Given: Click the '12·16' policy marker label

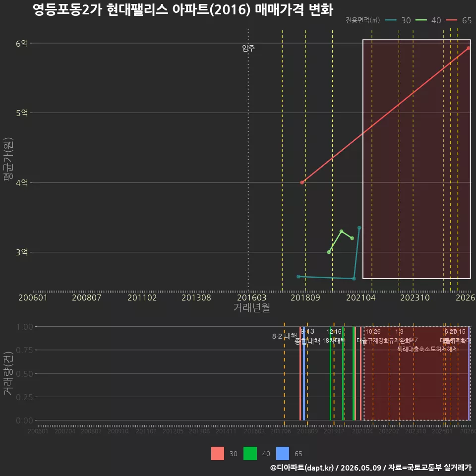Looking at the screenshot, I should [334, 332].
